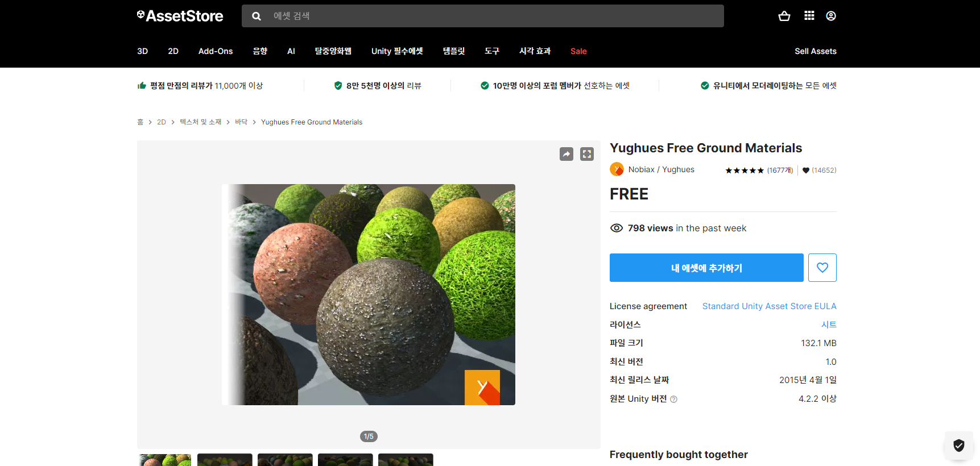Viewport: 980px width, 466px height.
Task: Click the AssetStore logo
Action: (180, 16)
